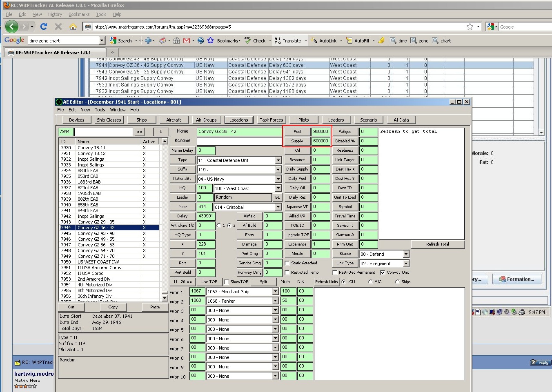Click the Rename input field
Image resolution: width=552 pixels, height=392 pixels.
tap(239, 141)
